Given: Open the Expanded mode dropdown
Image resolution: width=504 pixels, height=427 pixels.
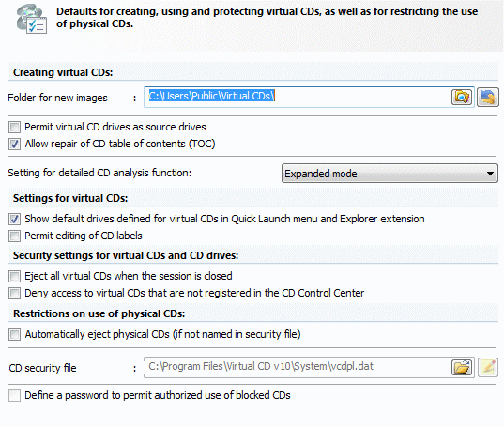Looking at the screenshot, I should [x=389, y=174].
